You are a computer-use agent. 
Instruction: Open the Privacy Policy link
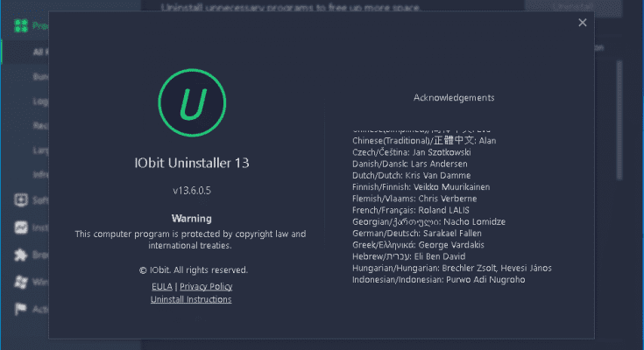(206, 286)
